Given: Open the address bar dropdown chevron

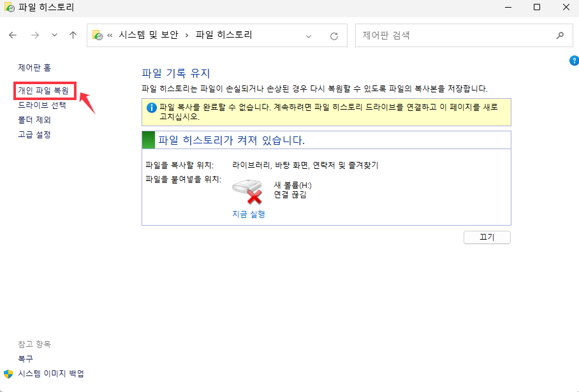Looking at the screenshot, I should [x=309, y=35].
